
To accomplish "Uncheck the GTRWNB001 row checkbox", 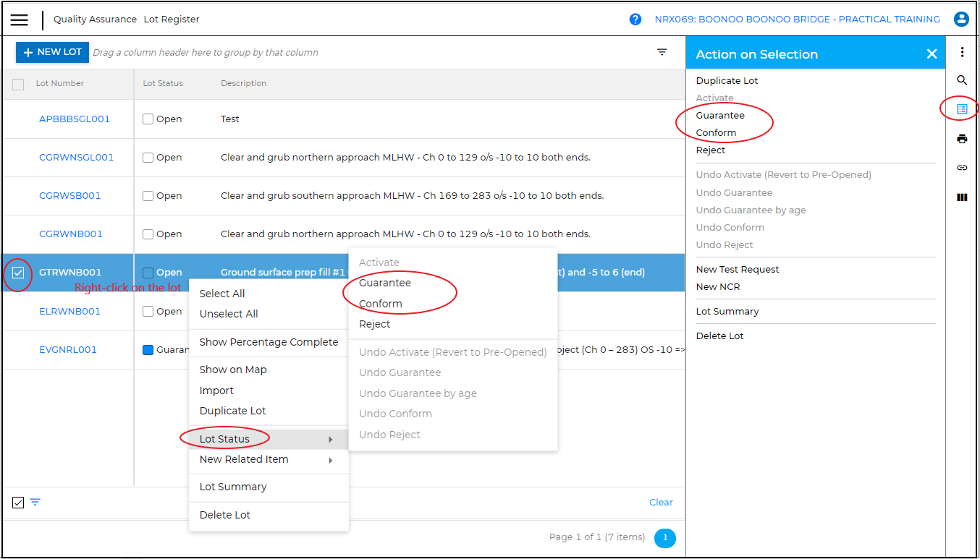I will [19, 273].
